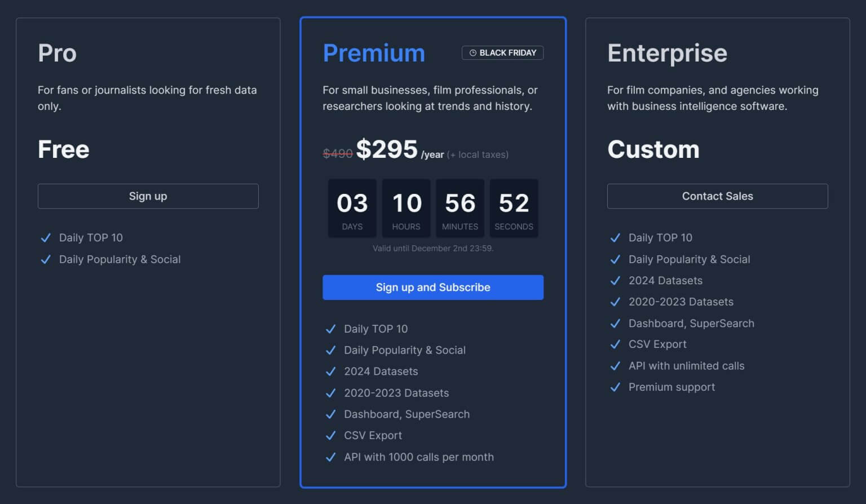Screen dimensions: 866x504
Task: Click checkmark beside Enterprise Dashboard, SuperSearch
Action: point(615,324)
